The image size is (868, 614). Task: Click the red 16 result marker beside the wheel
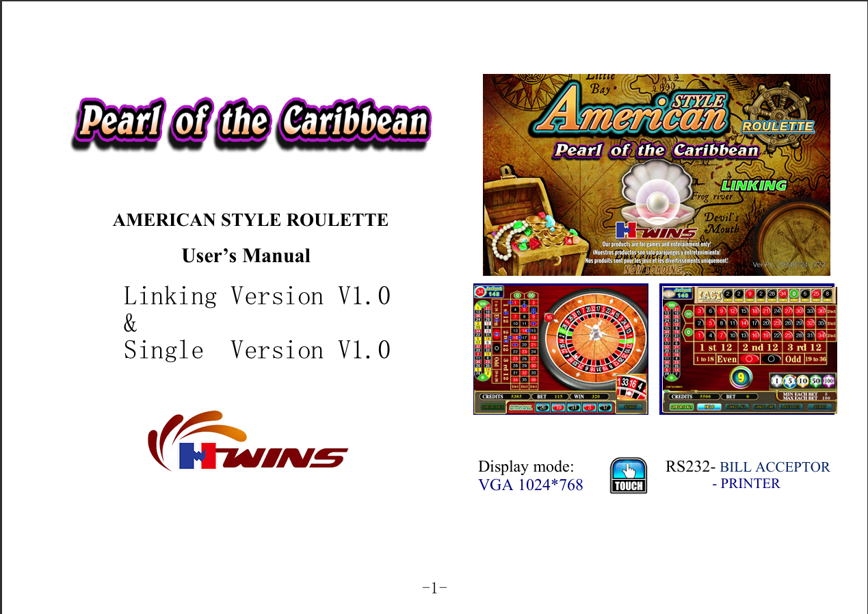point(549,317)
